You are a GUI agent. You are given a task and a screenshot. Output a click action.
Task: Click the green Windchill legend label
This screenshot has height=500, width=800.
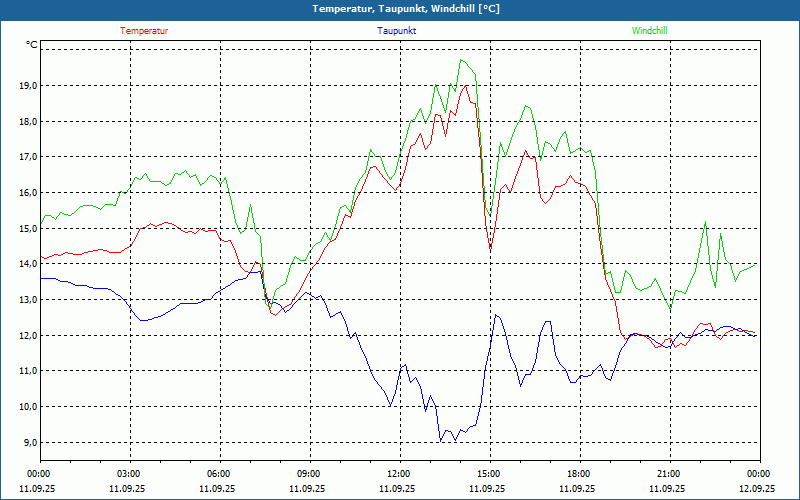click(649, 31)
